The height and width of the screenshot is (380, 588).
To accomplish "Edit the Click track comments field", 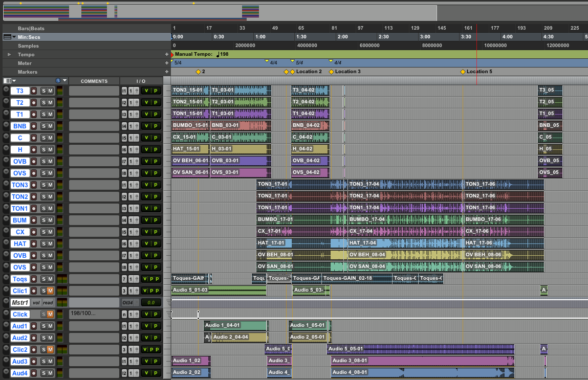I will (x=94, y=315).
